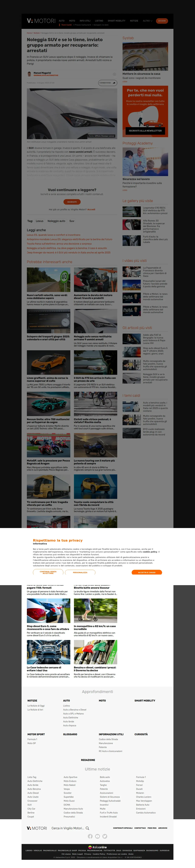Screen dimensions: 195x868
Task: Follow author with the plus icon
Action: tap(114, 74)
